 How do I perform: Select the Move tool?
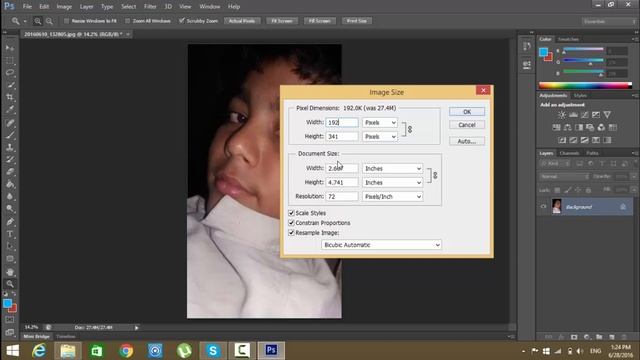(x=10, y=48)
